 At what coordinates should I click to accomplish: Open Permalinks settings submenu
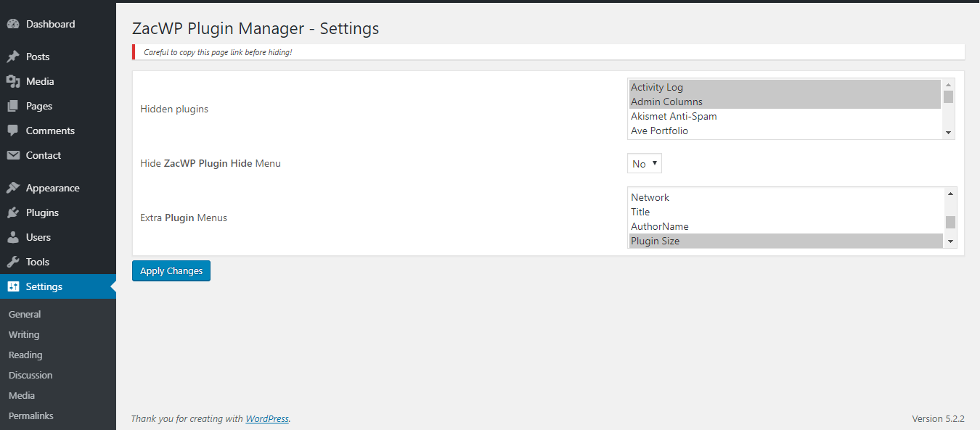click(x=31, y=415)
